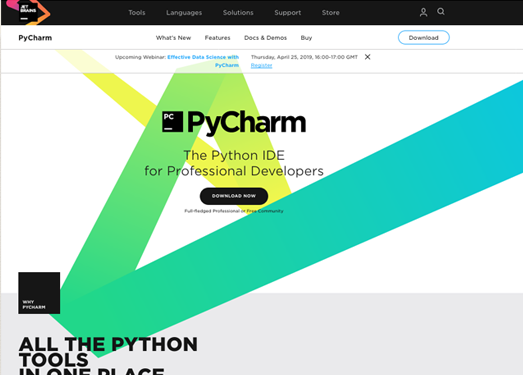The height and width of the screenshot is (375, 523).
Task: Follow the Register webinar link
Action: click(x=262, y=65)
